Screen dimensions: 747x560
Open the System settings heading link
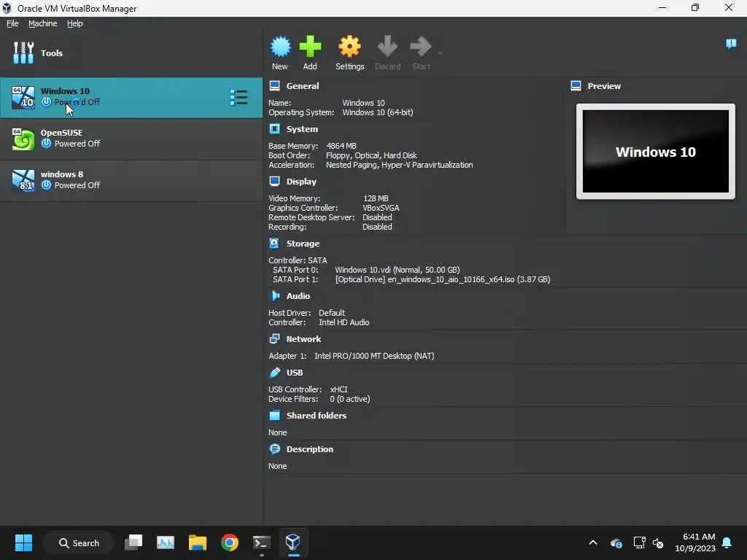click(x=302, y=129)
